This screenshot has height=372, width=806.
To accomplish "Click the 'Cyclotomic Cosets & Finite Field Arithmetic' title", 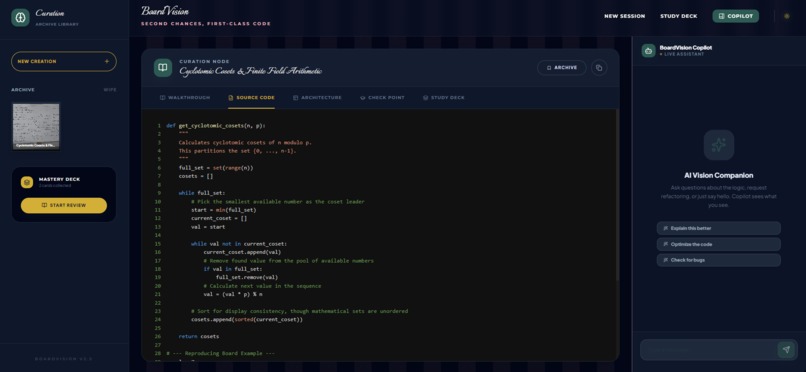I will 251,71.
